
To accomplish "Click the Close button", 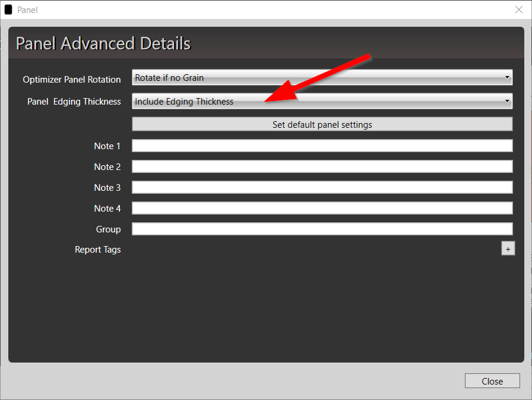I will [492, 381].
